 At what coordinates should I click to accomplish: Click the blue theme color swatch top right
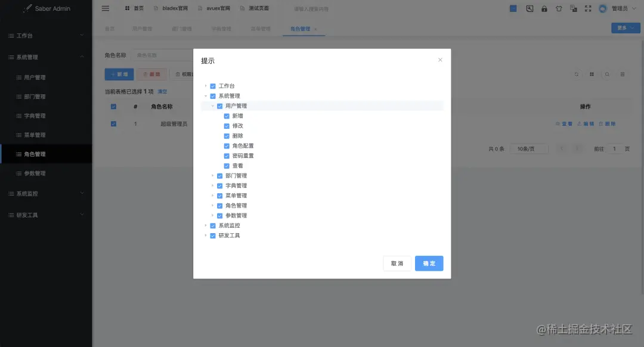coord(514,8)
